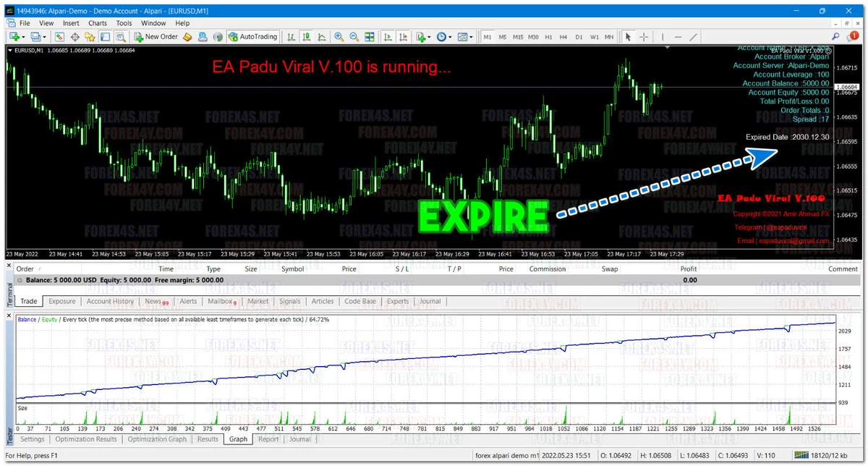The image size is (868, 466).
Task: Open the File menu
Action: pyautogui.click(x=25, y=23)
